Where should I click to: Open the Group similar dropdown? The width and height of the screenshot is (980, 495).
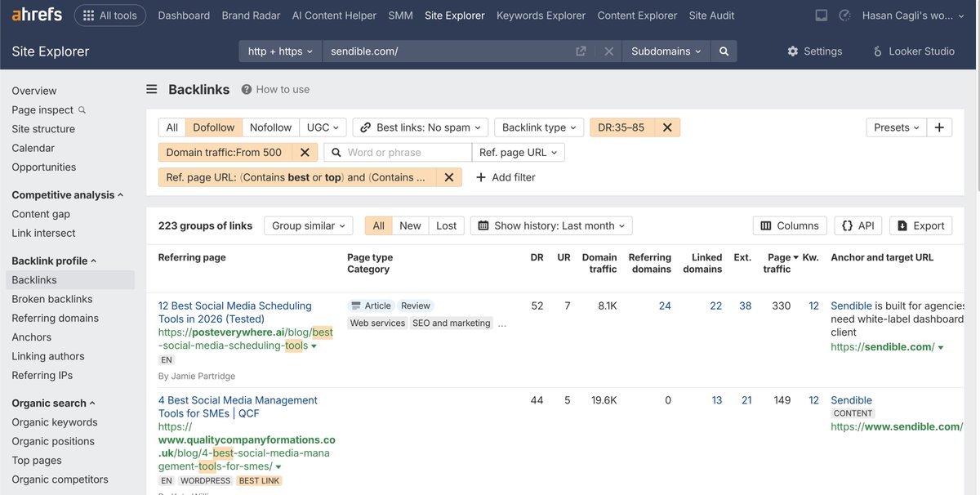click(x=309, y=226)
